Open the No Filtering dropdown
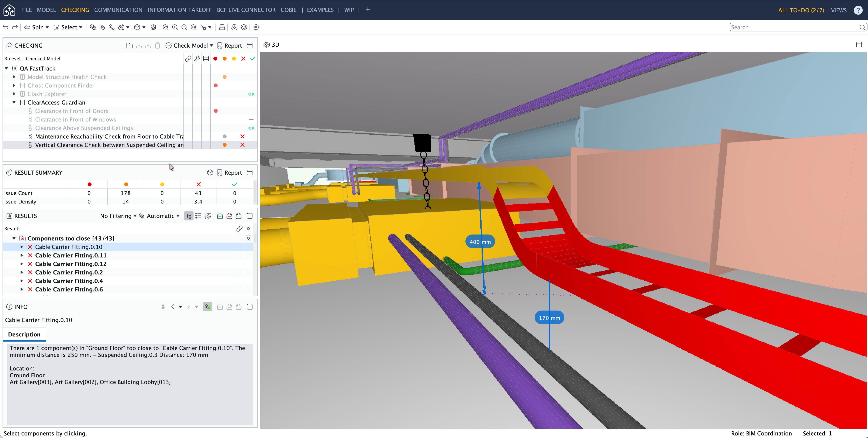The image size is (868, 438). (x=118, y=216)
